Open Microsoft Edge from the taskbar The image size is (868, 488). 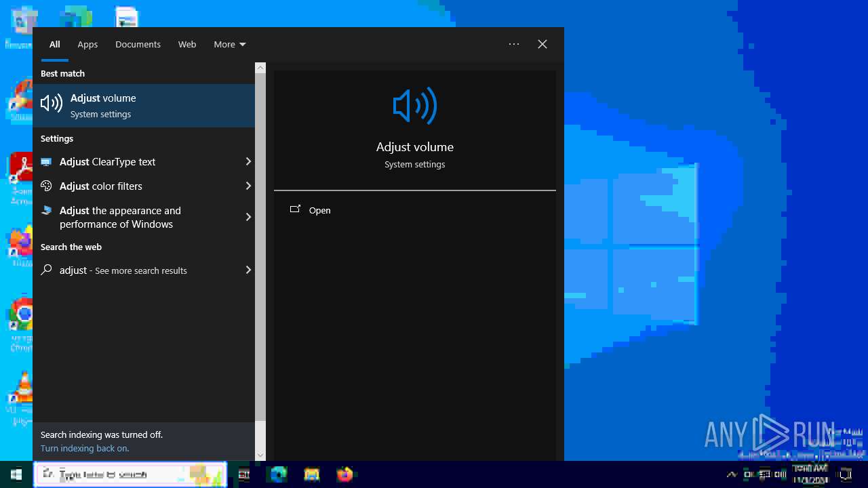point(279,474)
